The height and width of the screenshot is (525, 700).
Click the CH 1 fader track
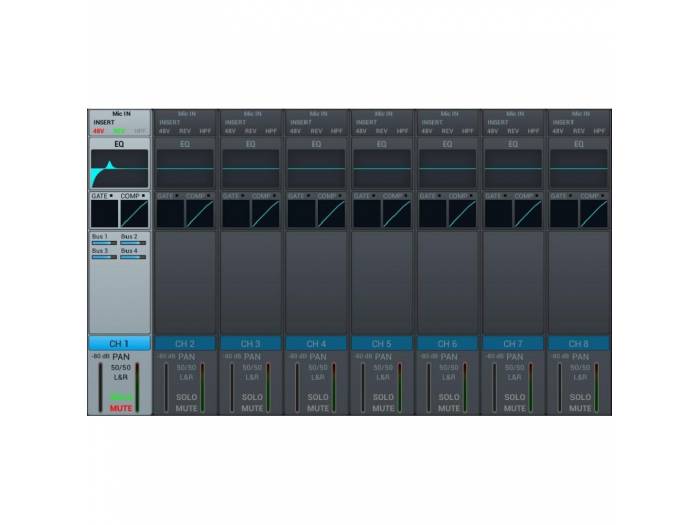tap(101, 386)
